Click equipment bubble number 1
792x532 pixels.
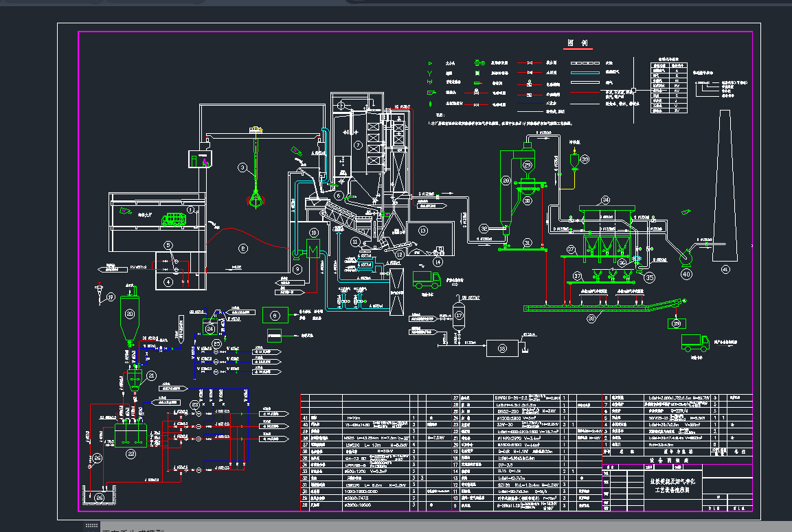191,209
